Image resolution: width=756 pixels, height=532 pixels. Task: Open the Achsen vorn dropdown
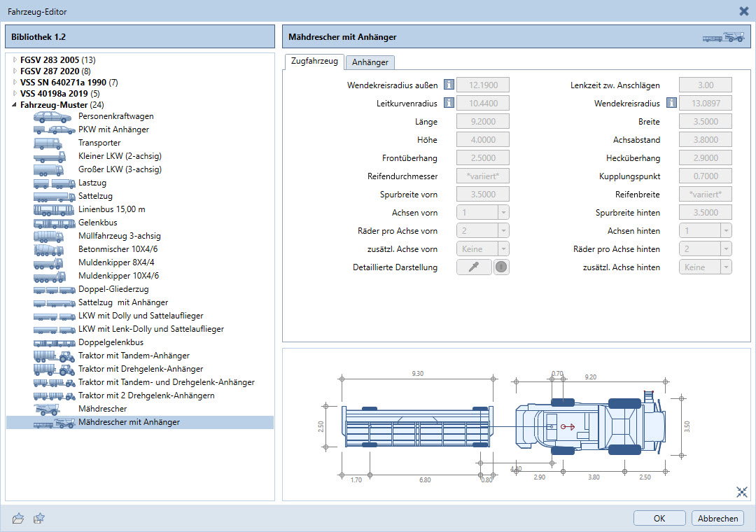point(503,213)
